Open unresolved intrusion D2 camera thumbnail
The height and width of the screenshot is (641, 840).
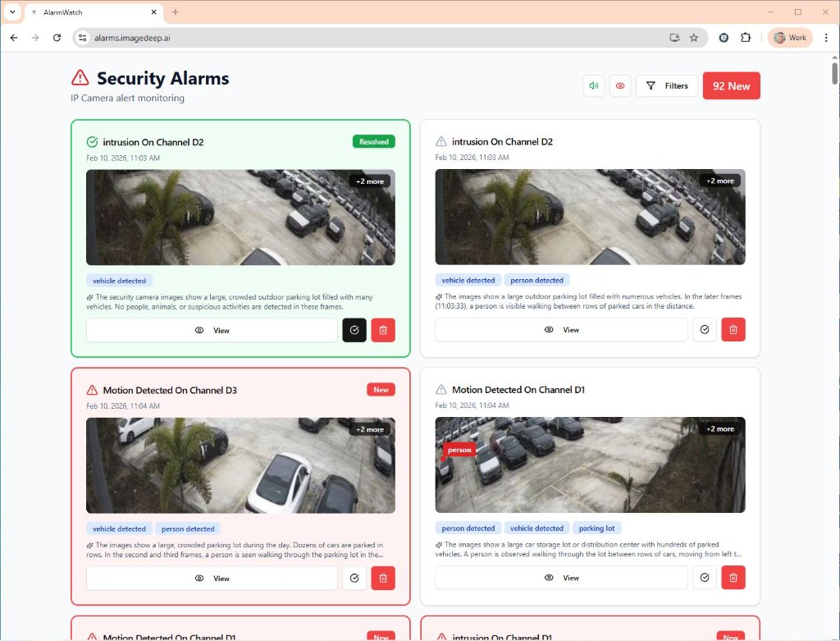[590, 217]
